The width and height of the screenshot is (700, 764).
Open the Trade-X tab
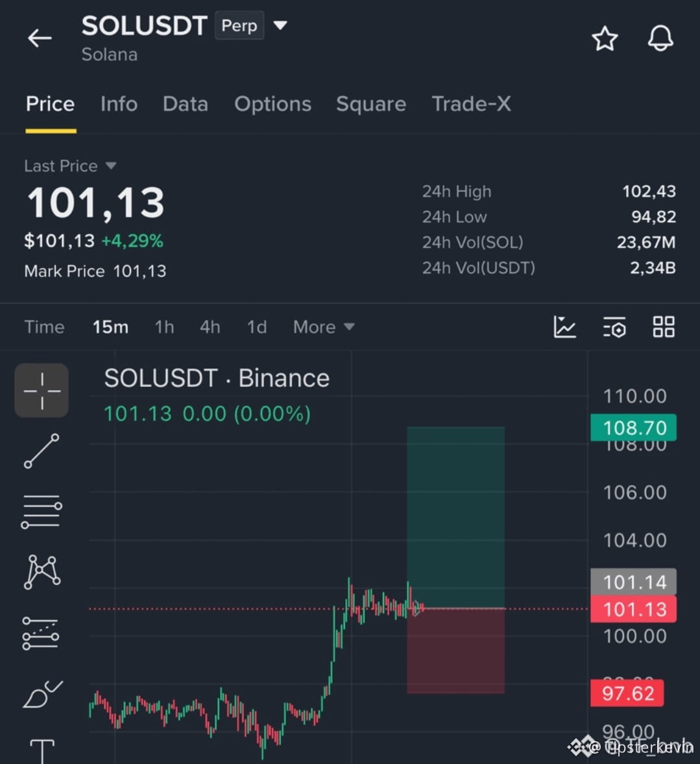(472, 104)
